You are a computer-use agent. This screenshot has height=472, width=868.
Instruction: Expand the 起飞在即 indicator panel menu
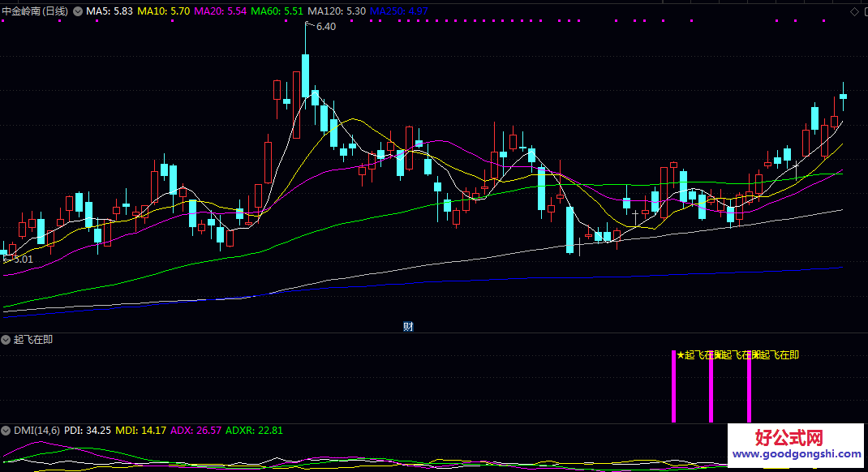(6, 339)
